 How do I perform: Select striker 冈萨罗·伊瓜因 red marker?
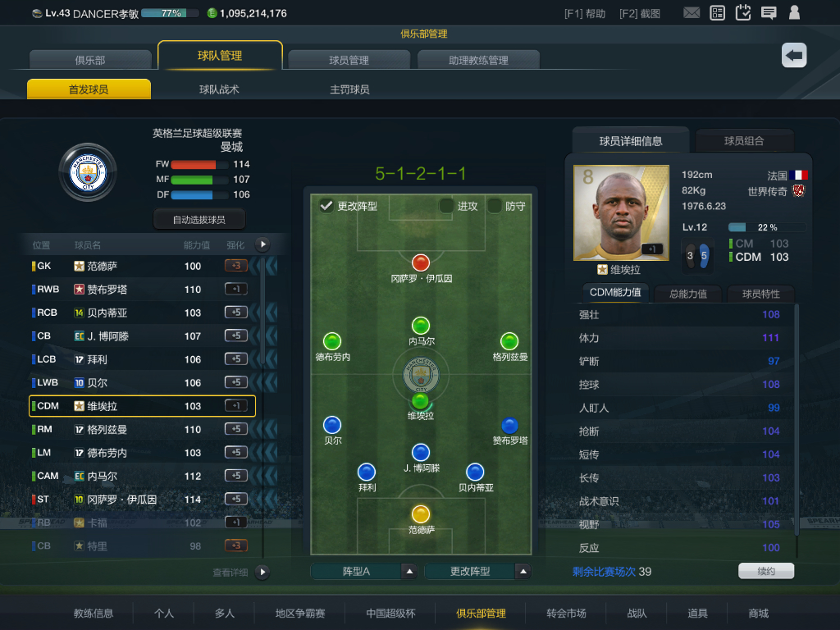coord(421,263)
